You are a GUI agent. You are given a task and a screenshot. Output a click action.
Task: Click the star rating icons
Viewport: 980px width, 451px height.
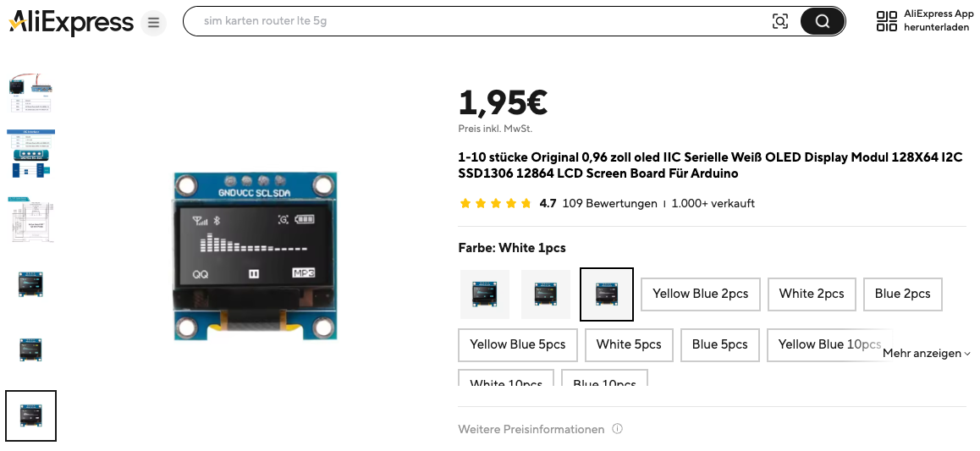(x=496, y=204)
